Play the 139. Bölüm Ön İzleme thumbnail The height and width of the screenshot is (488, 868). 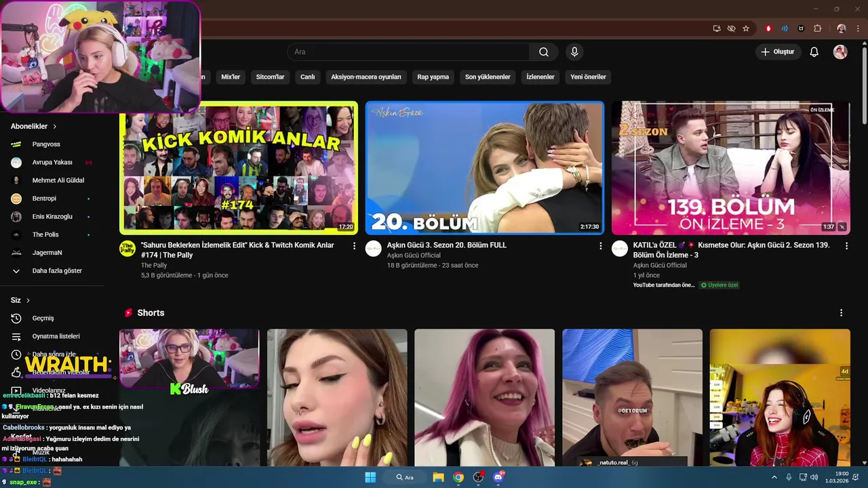[731, 168]
